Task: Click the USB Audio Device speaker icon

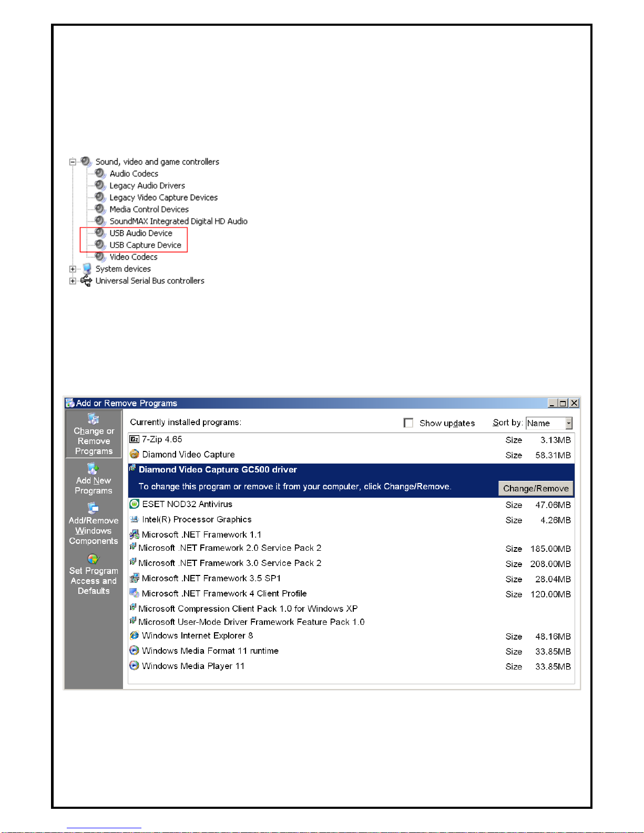Action: point(100,233)
